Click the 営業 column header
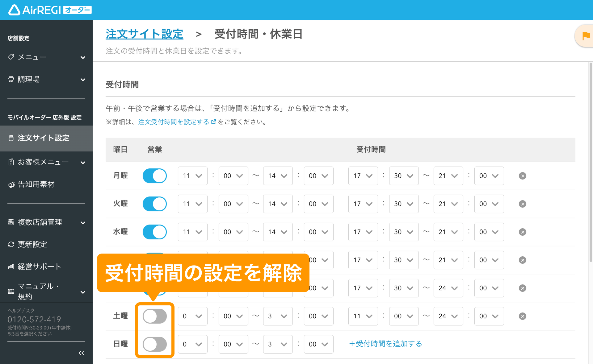Screen dimensions: 593x364 point(155,150)
